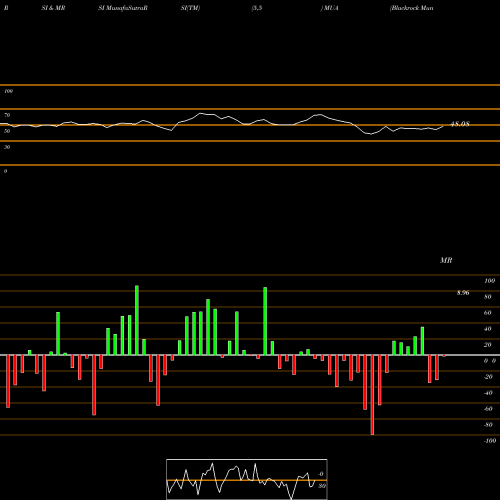The height and width of the screenshot is (500, 500).
Task: Click the "SI(TM)" header text
Action: point(190,8)
